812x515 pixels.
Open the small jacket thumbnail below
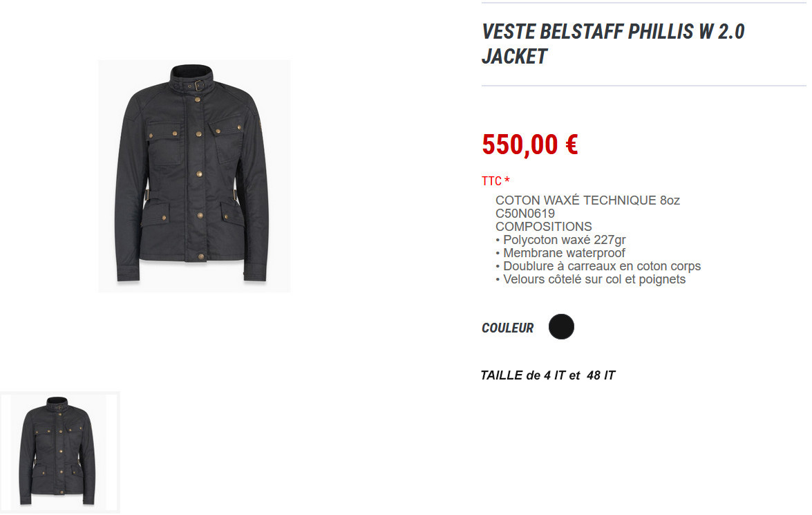[x=59, y=452]
